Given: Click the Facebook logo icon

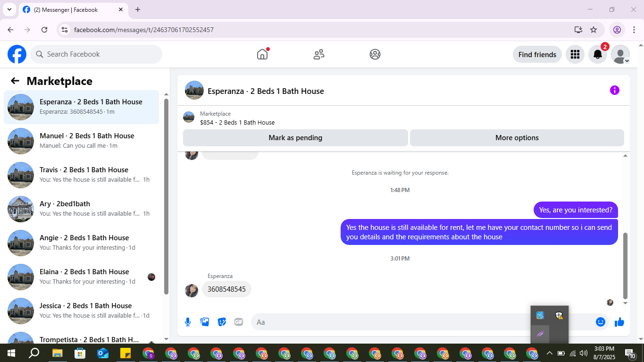Looking at the screenshot, I should pyautogui.click(x=17, y=54).
